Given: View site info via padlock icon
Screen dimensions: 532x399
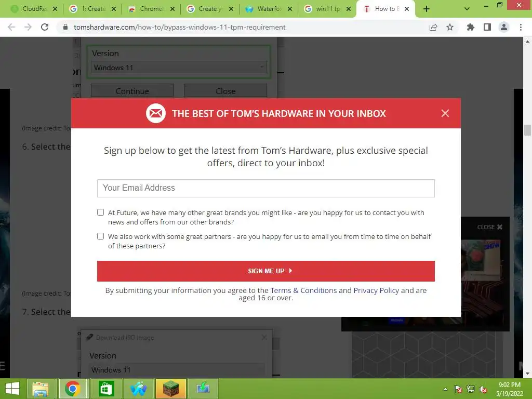Looking at the screenshot, I should [65, 27].
